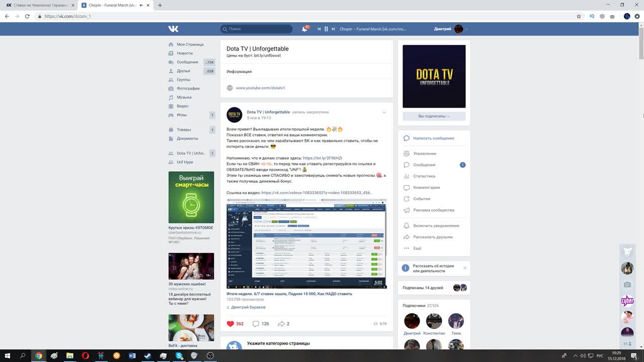Open Dota TV | Unfor... sidebar shortcut
This screenshot has width=644, height=362.
(192, 153)
